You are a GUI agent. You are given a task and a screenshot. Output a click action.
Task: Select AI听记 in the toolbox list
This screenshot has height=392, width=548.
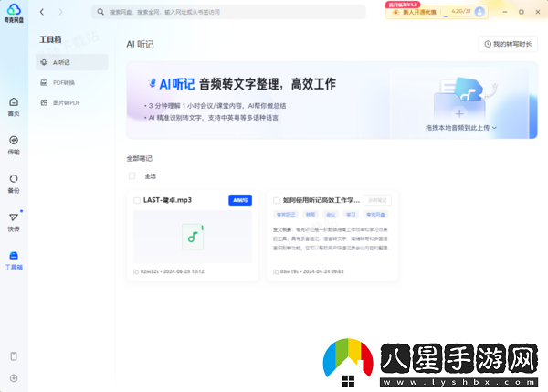point(71,62)
